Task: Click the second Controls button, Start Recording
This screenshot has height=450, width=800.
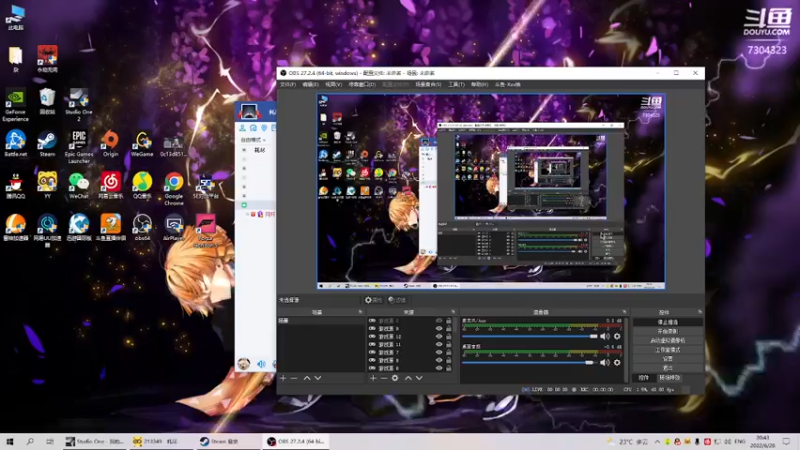Action: (668, 331)
